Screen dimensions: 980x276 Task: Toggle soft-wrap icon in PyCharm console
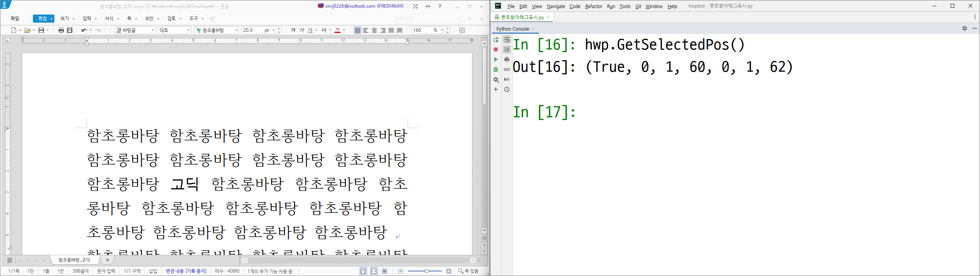pyautogui.click(x=507, y=40)
